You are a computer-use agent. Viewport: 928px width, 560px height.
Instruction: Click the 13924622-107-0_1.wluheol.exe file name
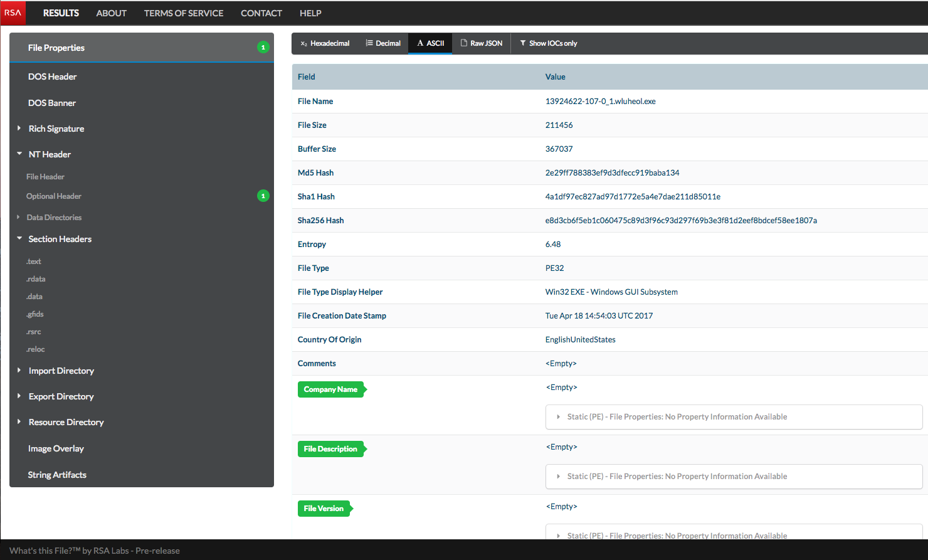(600, 101)
